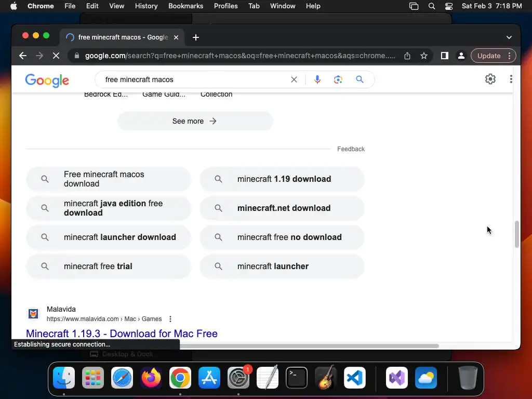Open the History menu
This screenshot has height=399, width=532.
pos(146,6)
